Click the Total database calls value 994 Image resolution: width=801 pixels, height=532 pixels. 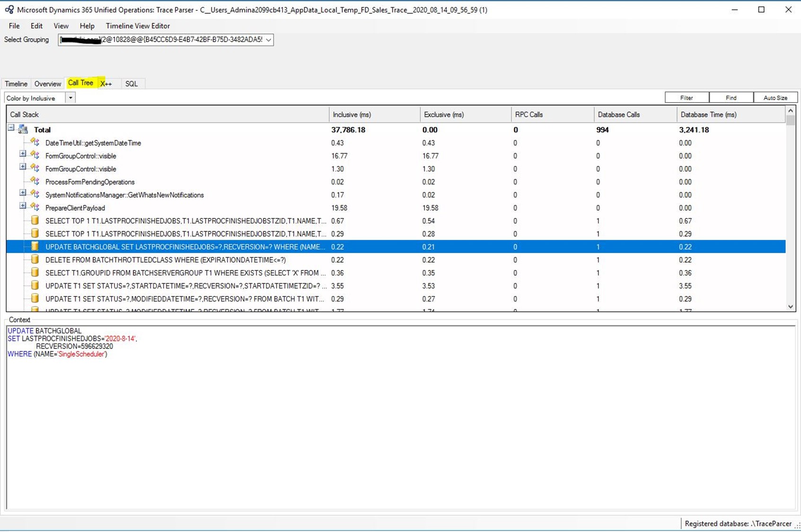(602, 130)
